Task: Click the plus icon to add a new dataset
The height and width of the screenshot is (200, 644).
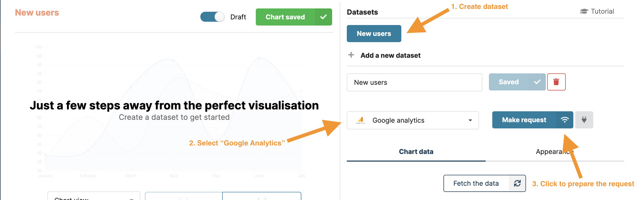Action: (351, 55)
